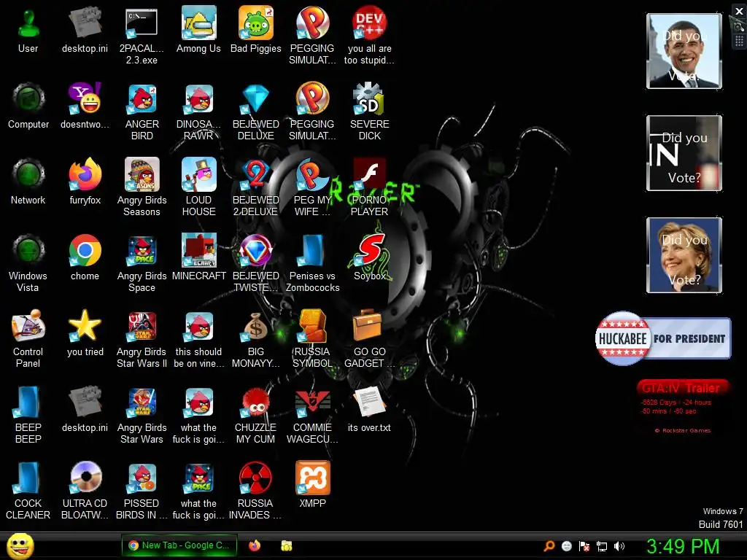The height and width of the screenshot is (560, 747).
Task: Select the RUSSIA INVADES ... radiation icon
Action: click(x=255, y=491)
